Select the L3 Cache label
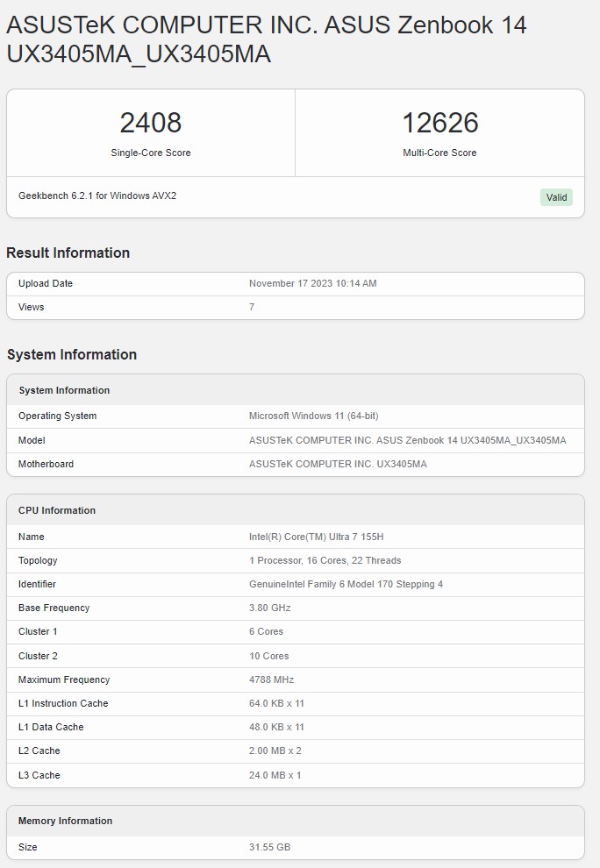This screenshot has width=600, height=868. (x=39, y=776)
